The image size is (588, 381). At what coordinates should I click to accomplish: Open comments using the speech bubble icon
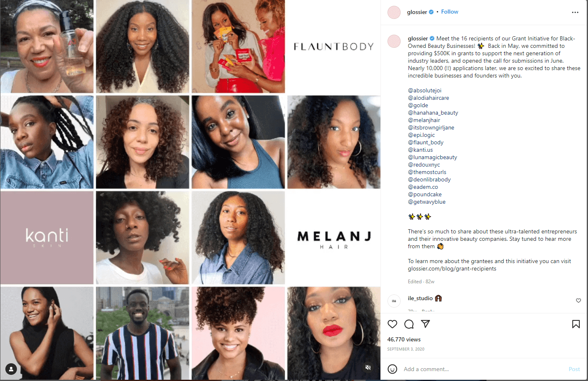tap(409, 324)
